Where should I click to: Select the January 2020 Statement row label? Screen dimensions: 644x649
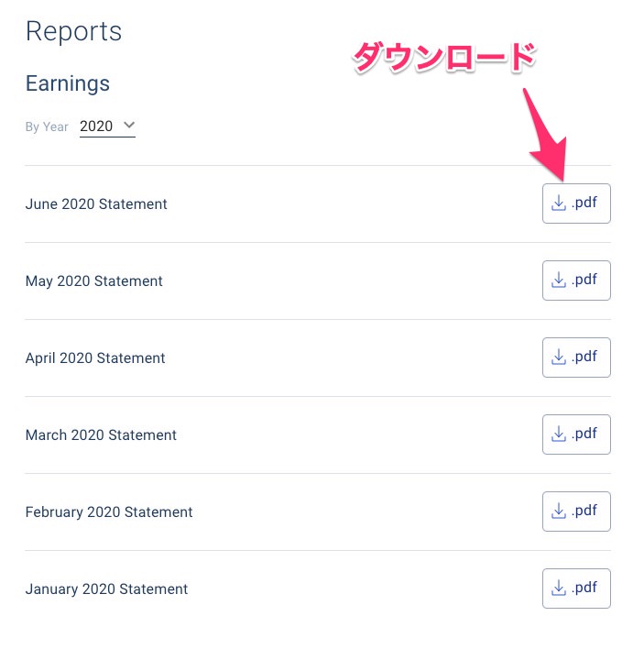(x=106, y=589)
